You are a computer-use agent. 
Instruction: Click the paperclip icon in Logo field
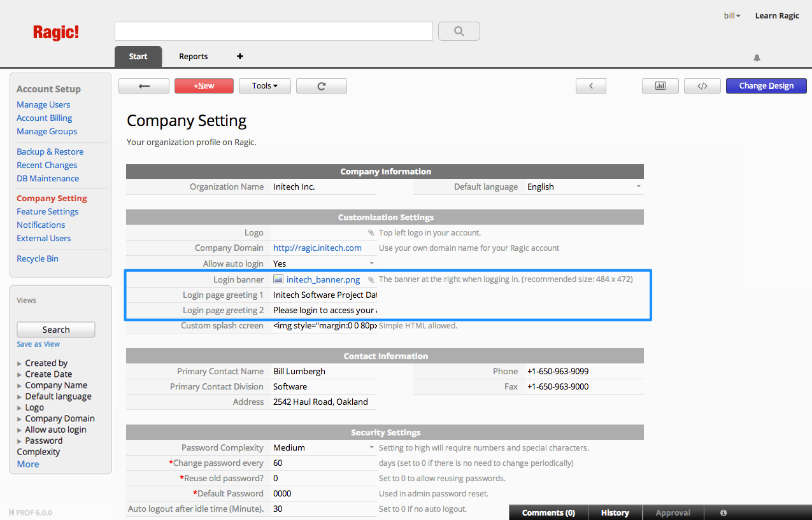(371, 233)
